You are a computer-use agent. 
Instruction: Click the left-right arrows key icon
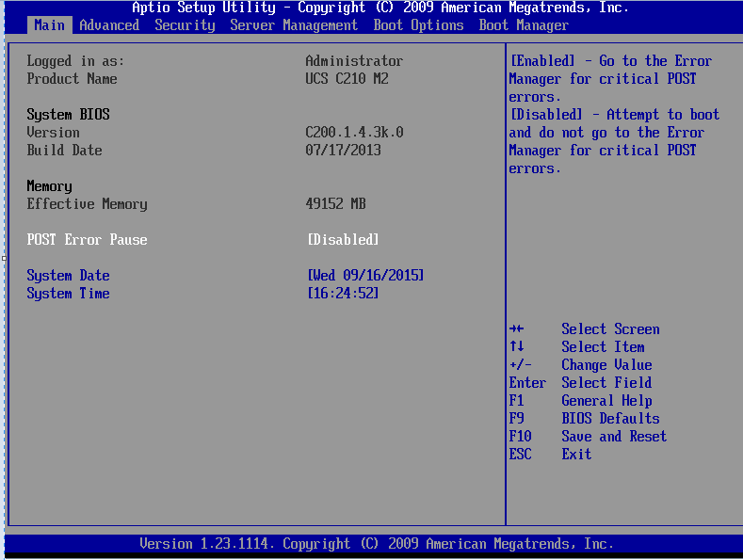[x=516, y=328]
